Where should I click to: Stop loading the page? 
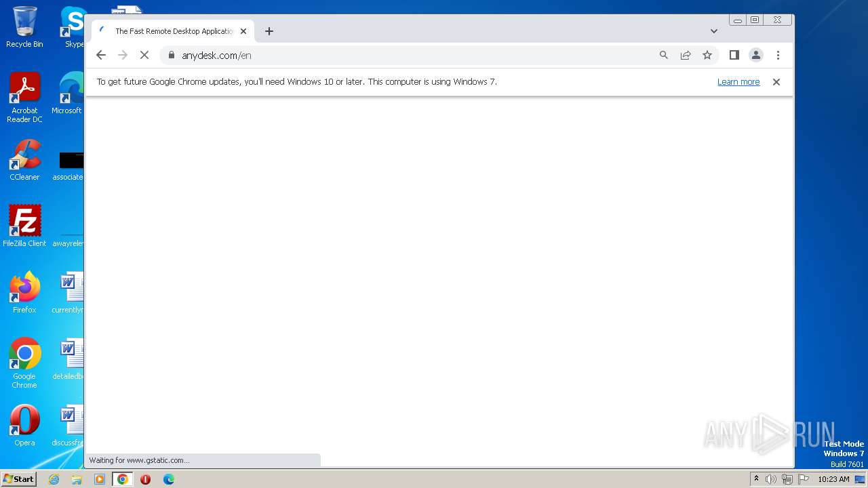(144, 55)
